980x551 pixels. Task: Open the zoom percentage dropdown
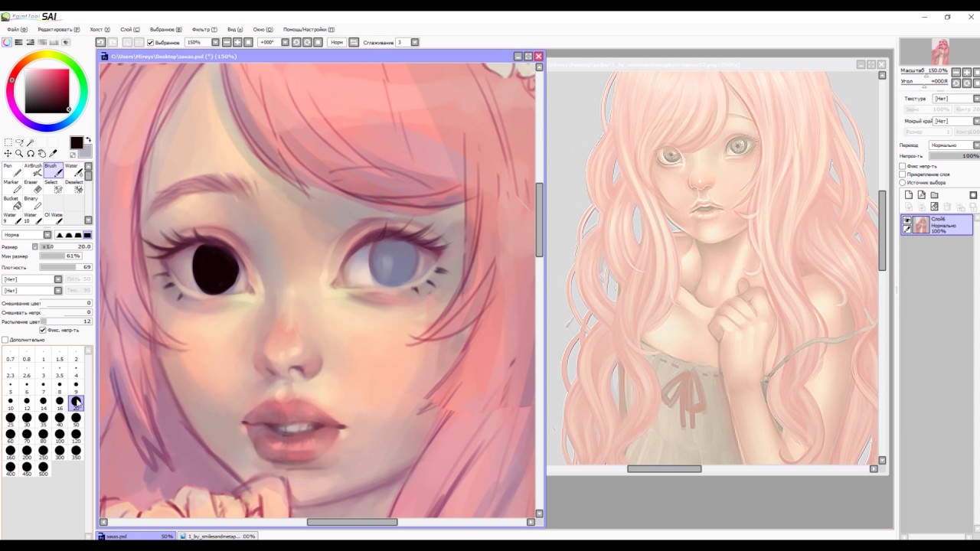[x=215, y=42]
